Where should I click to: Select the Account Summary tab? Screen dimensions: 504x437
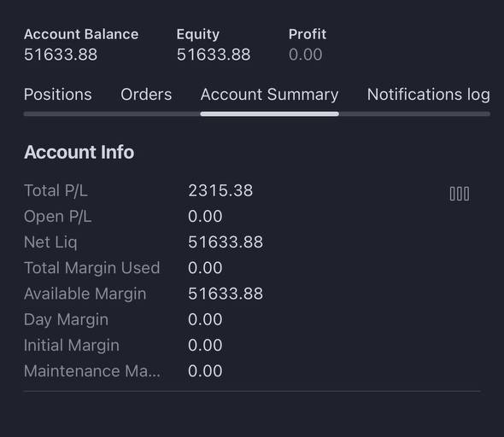[x=269, y=95]
